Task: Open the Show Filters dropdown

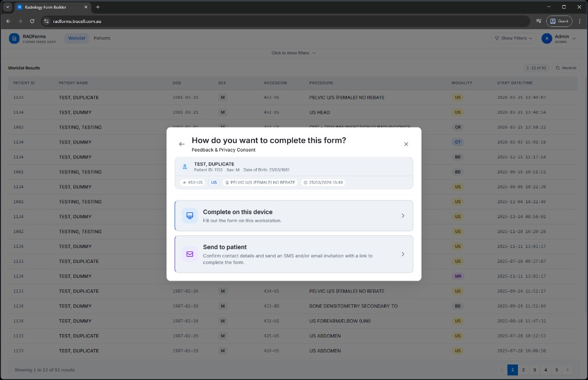Action: 513,38
